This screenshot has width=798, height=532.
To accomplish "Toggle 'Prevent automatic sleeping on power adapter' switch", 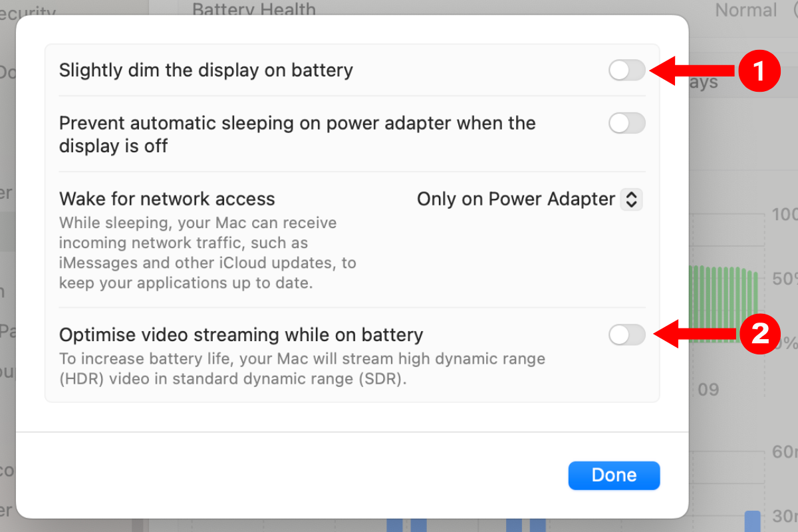I will coord(626,123).
